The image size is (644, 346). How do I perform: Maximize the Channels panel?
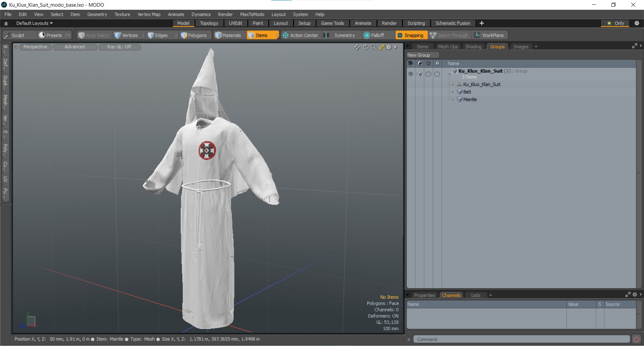(x=628, y=295)
